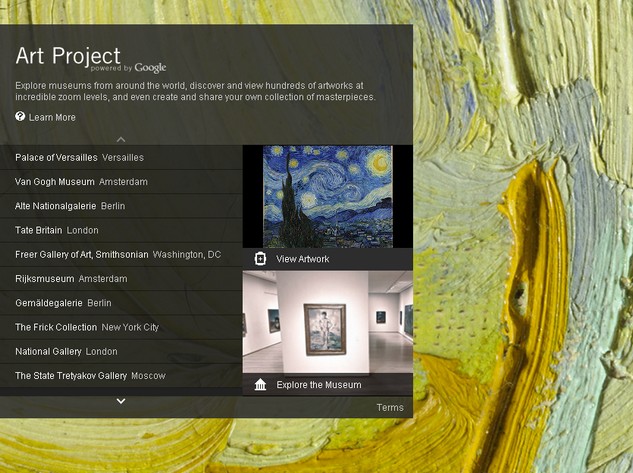Screen dimensions: 633x473
Task: Pick Gemäldegalerie Berlin in the list
Action: tap(121, 303)
